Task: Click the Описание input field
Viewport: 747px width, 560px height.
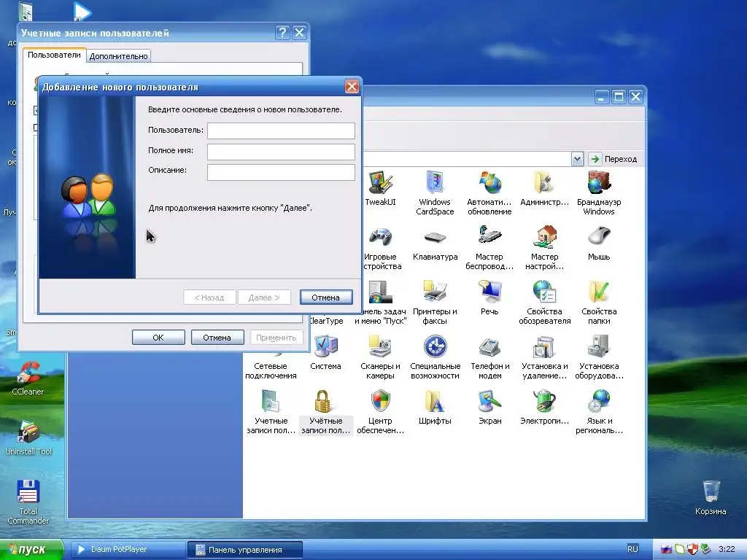Action: 281,171
